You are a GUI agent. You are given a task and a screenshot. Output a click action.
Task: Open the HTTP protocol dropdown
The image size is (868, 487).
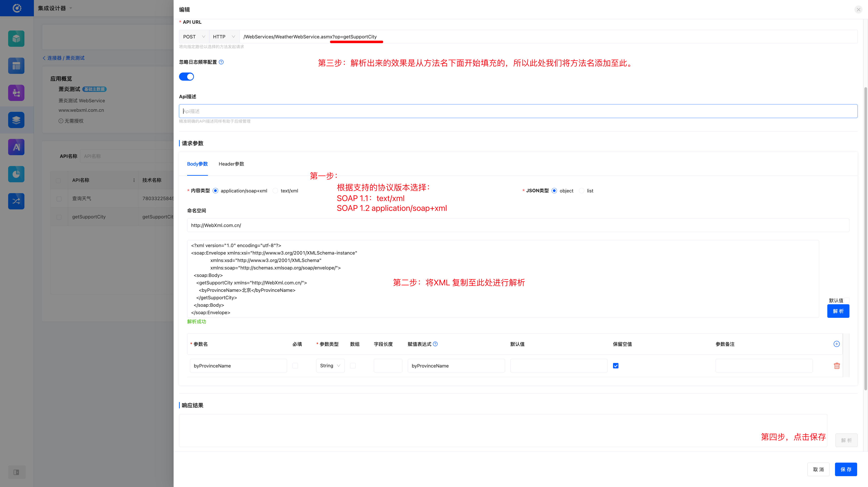(224, 37)
